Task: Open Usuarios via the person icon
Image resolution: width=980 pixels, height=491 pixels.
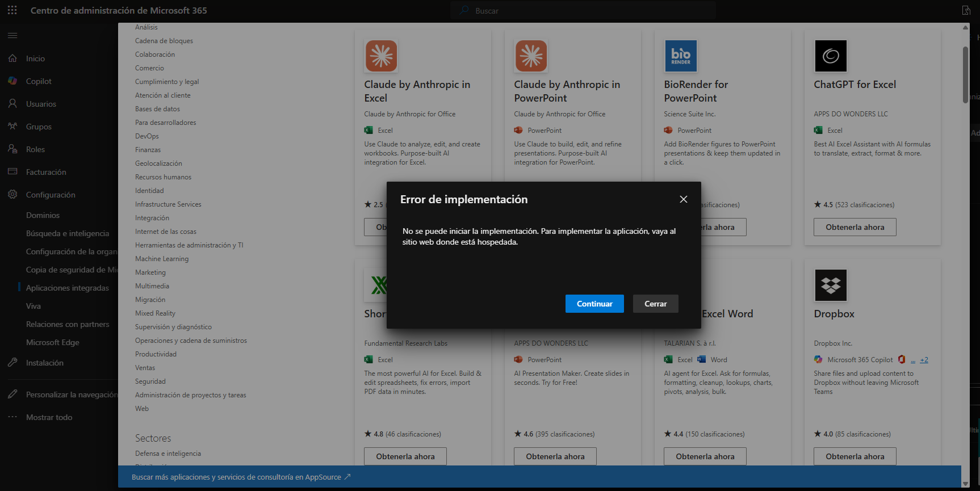Action: click(x=12, y=104)
